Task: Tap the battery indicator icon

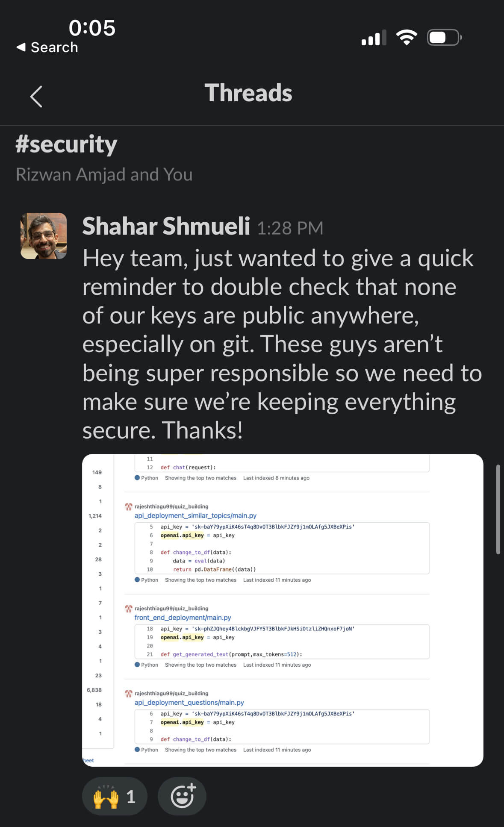Action: click(x=444, y=38)
